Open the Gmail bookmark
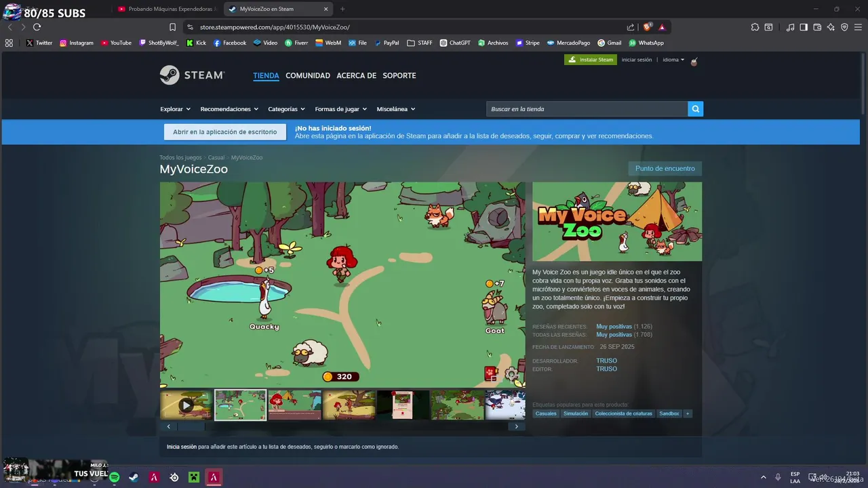868x488 pixels. pyautogui.click(x=610, y=43)
